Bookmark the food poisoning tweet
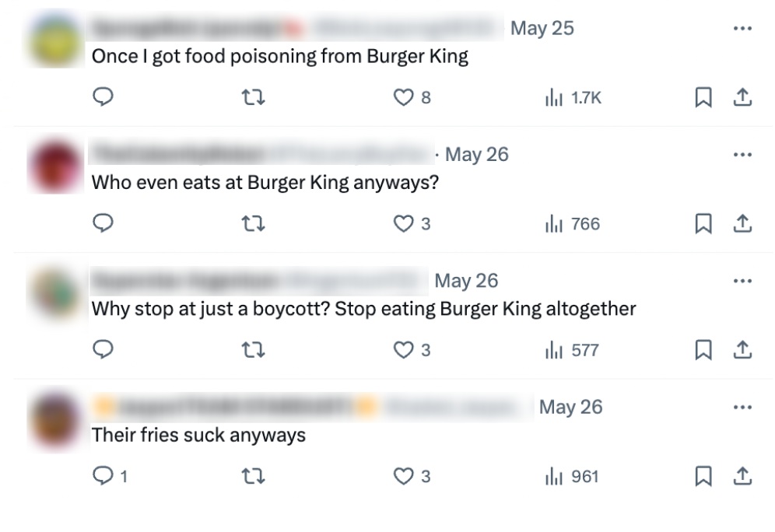775x532 pixels. [x=703, y=97]
